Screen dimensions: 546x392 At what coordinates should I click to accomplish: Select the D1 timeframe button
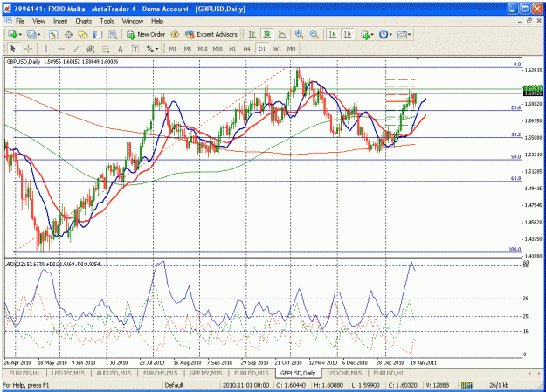click(262, 49)
